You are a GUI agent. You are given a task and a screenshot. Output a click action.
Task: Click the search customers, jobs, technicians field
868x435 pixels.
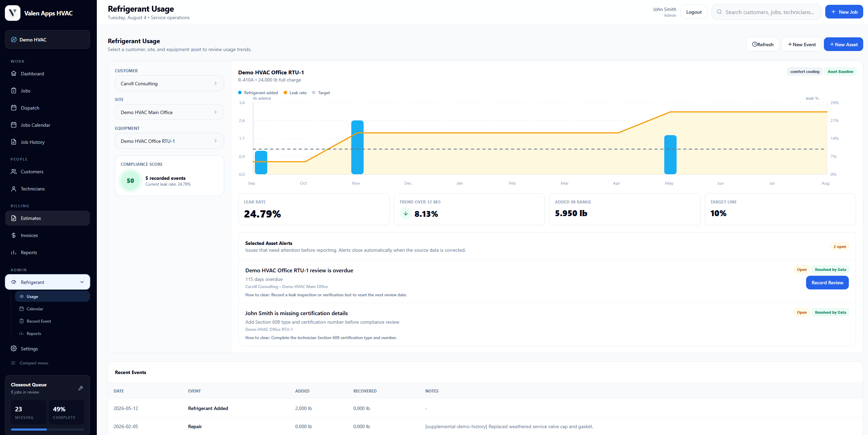[x=766, y=12]
